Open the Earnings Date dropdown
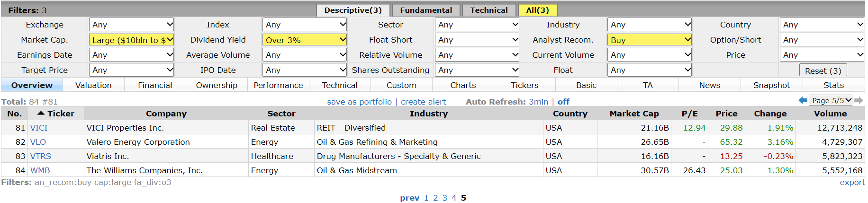 coord(131,55)
